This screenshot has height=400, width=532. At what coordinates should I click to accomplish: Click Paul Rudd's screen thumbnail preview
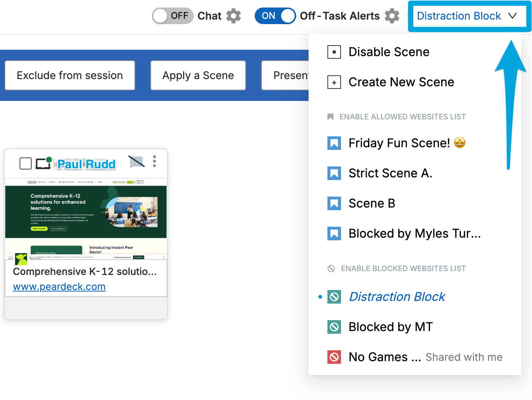click(86, 218)
